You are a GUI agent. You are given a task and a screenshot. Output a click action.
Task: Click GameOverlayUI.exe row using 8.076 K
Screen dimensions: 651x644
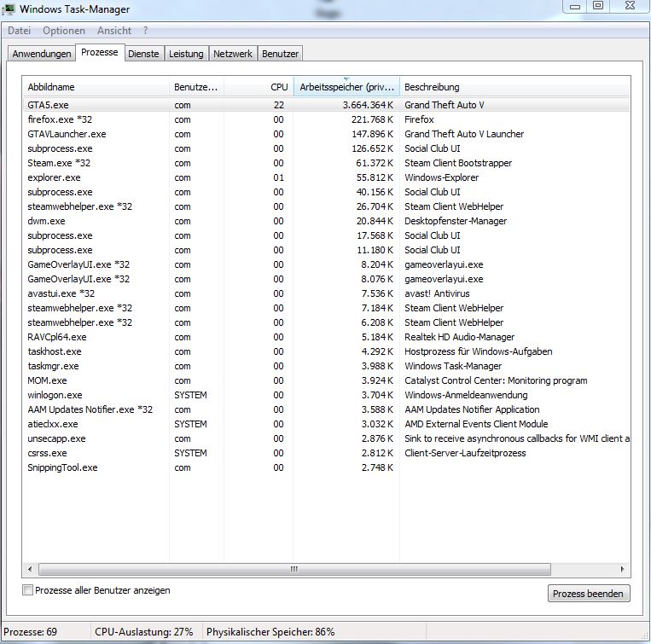click(x=326, y=279)
